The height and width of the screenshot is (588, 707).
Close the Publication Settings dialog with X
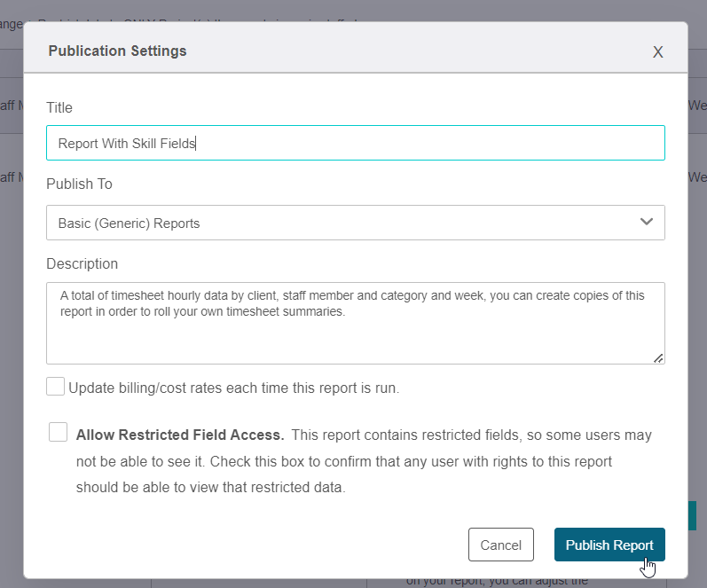tap(657, 51)
